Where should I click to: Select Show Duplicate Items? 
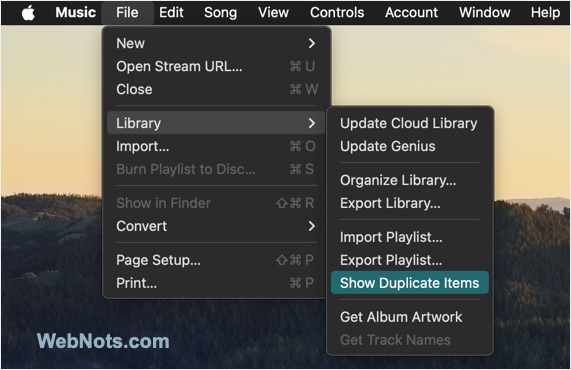coord(410,283)
